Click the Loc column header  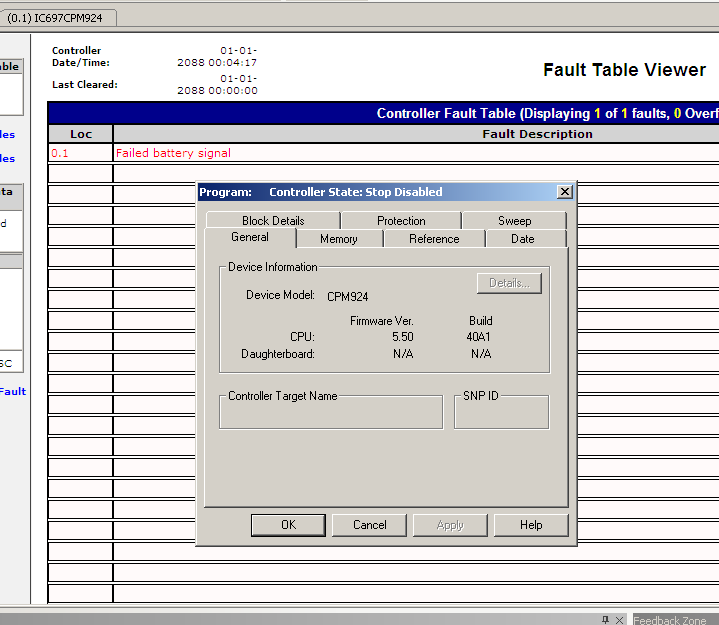point(81,134)
